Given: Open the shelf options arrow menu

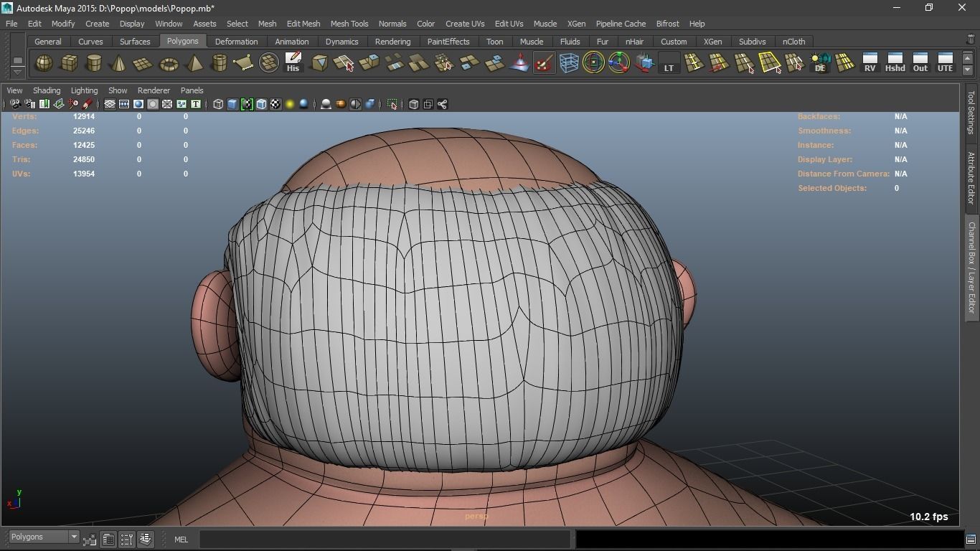Looking at the screenshot, I should 17,72.
